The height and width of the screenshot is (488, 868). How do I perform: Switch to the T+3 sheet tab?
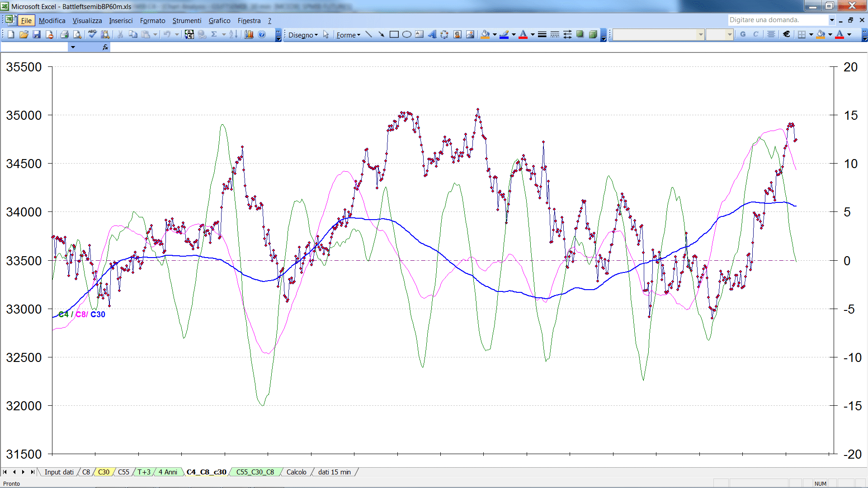(144, 472)
